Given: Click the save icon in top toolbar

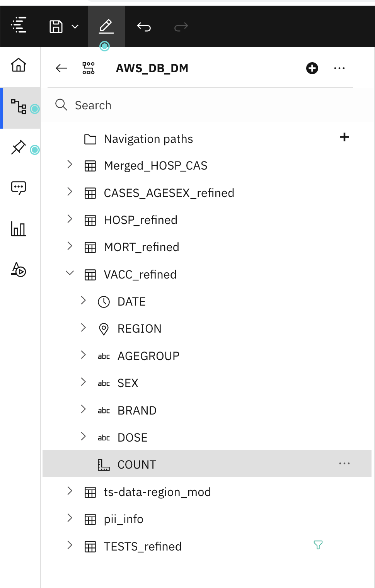Looking at the screenshot, I should click(x=56, y=27).
